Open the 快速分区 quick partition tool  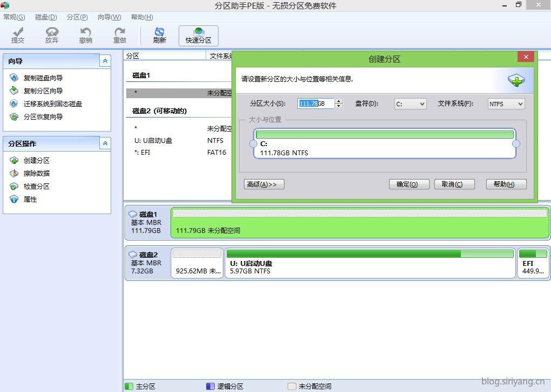coord(199,36)
